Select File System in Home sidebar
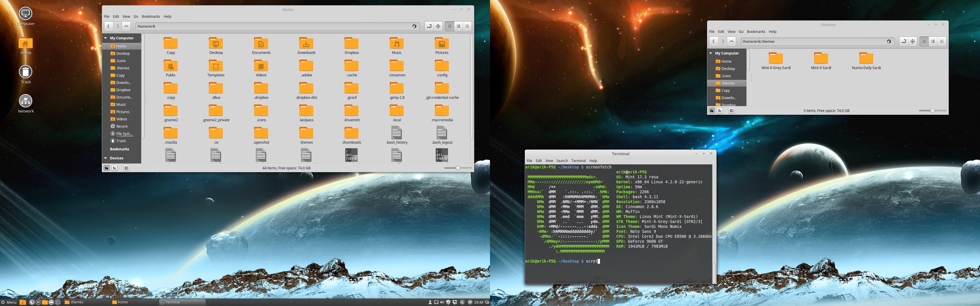Screen dimensions: 980x306 tap(122, 133)
